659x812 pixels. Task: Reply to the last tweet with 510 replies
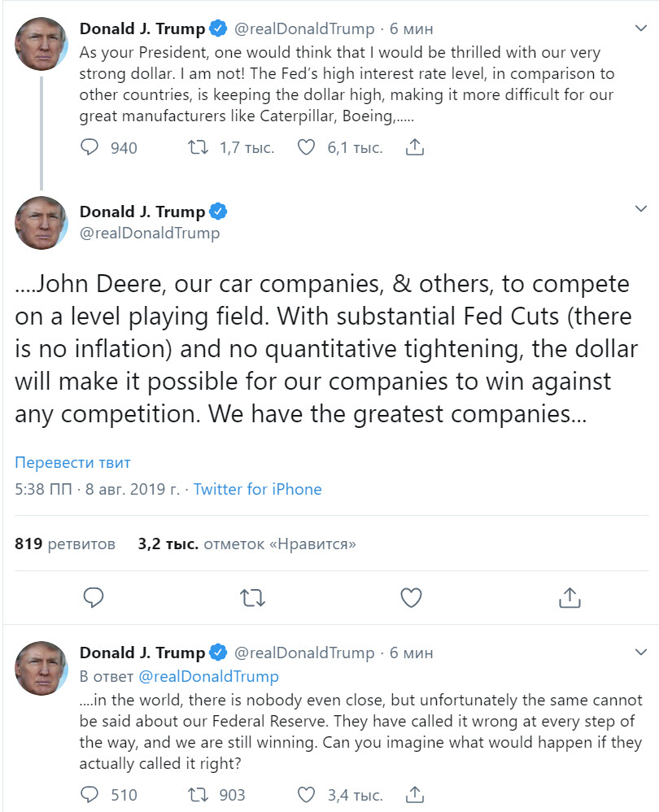click(x=90, y=794)
